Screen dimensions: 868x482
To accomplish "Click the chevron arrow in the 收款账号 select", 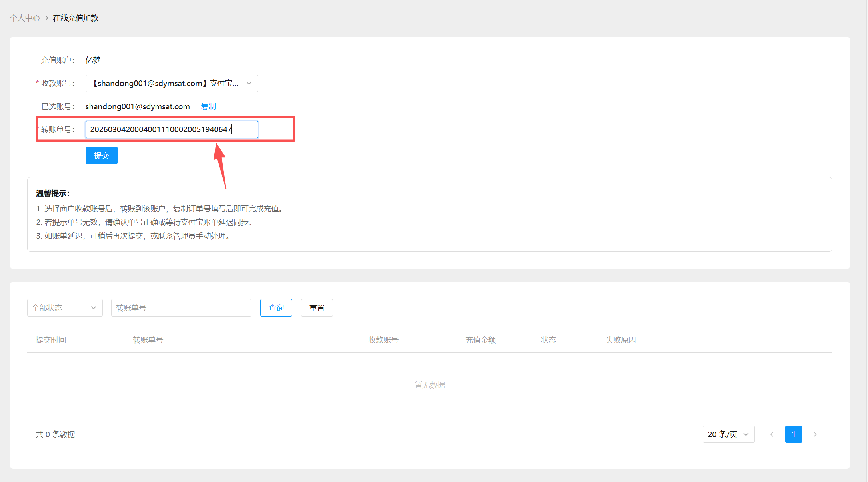I will [x=249, y=83].
